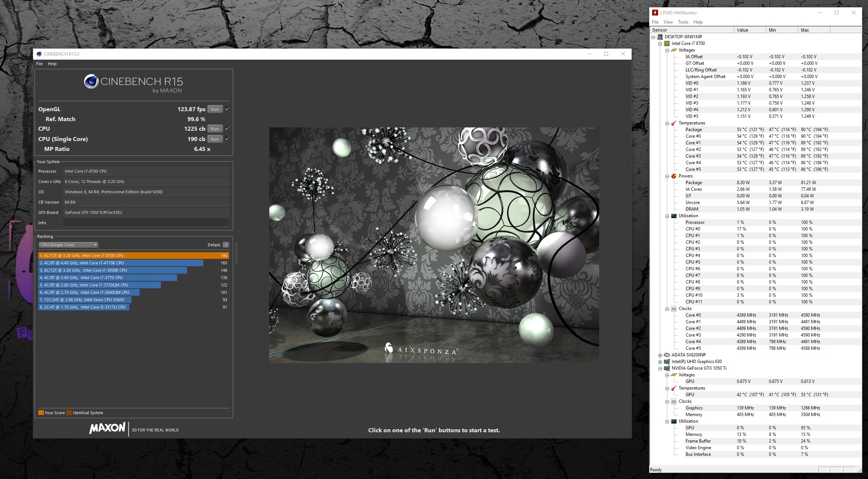Open the Help menu in Cinebench
Viewport: 868px width, 479px height.
pos(52,64)
